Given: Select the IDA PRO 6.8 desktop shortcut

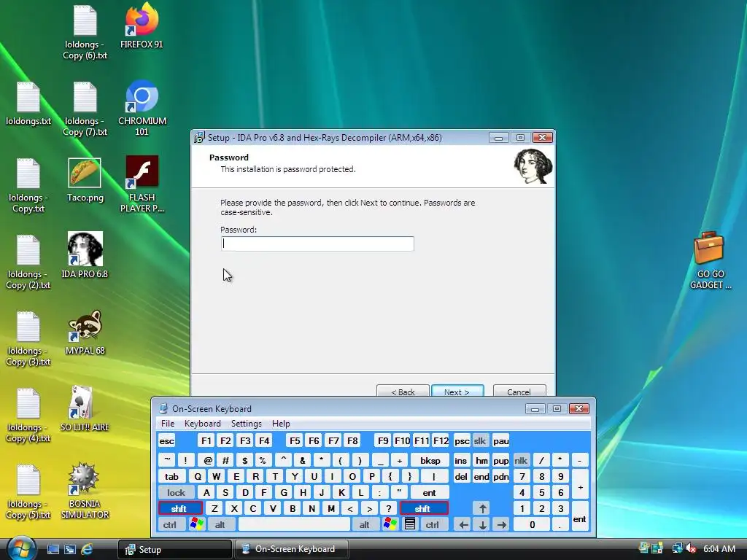Looking at the screenshot, I should 85,254.
